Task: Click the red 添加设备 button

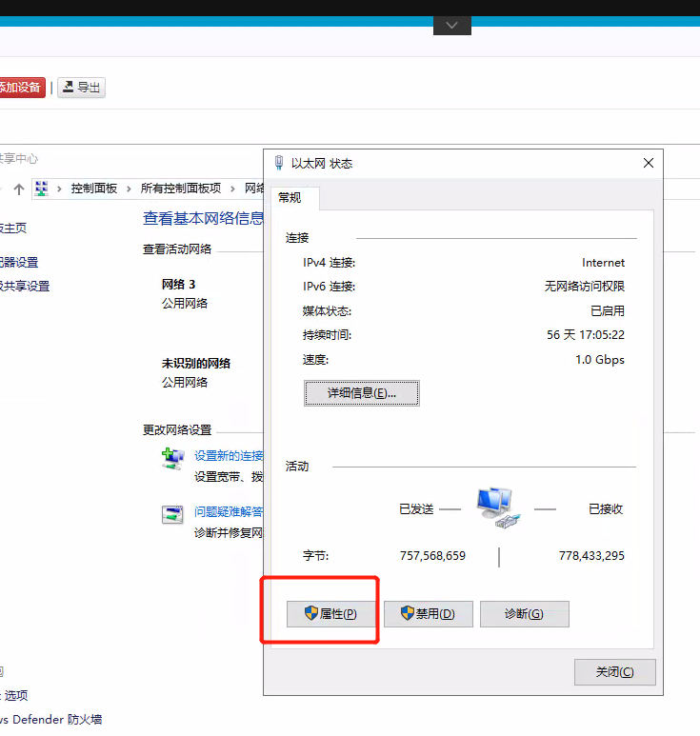Action: point(21,88)
